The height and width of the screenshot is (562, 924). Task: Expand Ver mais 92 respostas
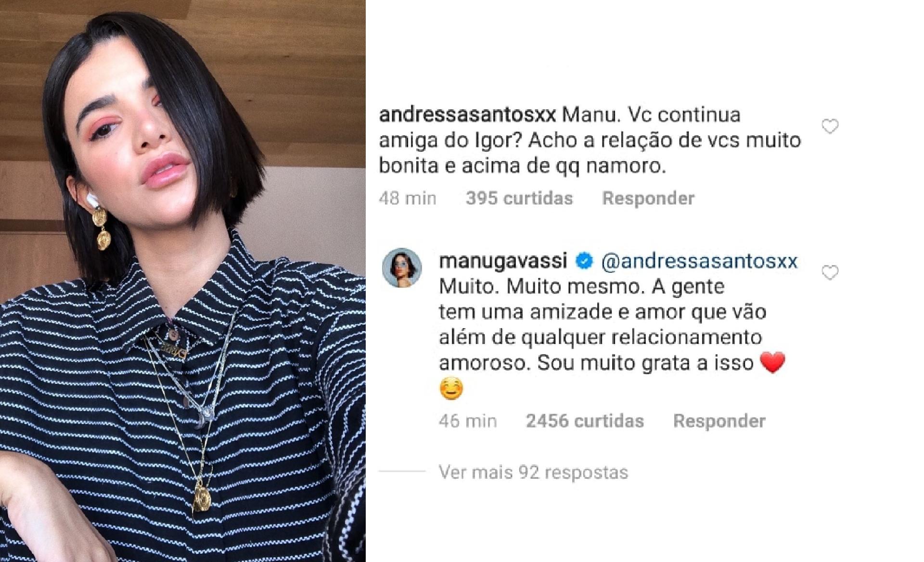click(533, 473)
